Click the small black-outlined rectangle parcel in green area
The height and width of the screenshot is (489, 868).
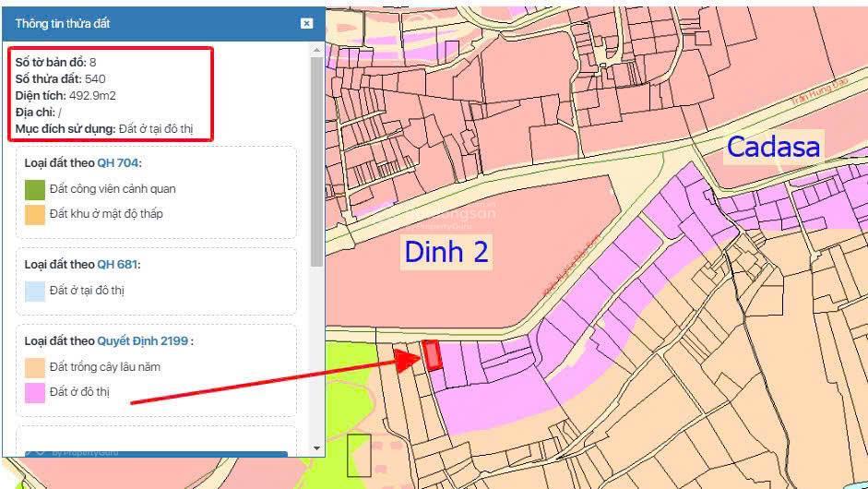[x=359, y=455]
